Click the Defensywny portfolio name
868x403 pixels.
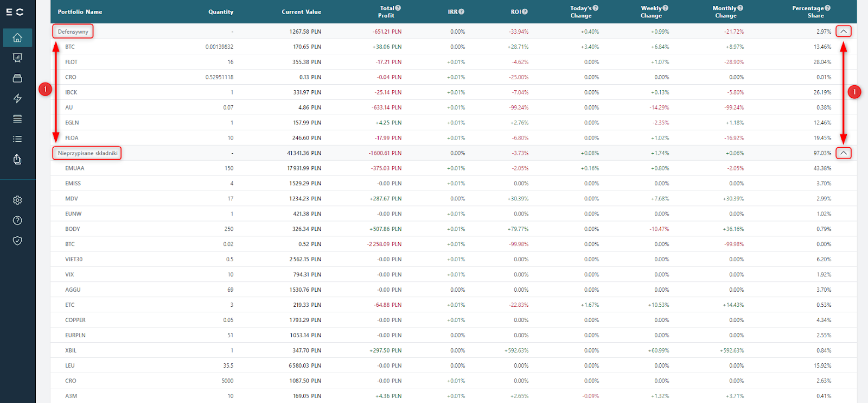[x=73, y=32]
